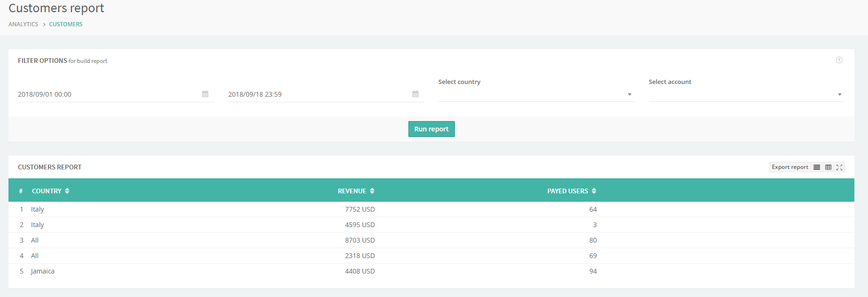Click the payed users value 80
Viewport: 868px width, 297px height.
coord(593,240)
